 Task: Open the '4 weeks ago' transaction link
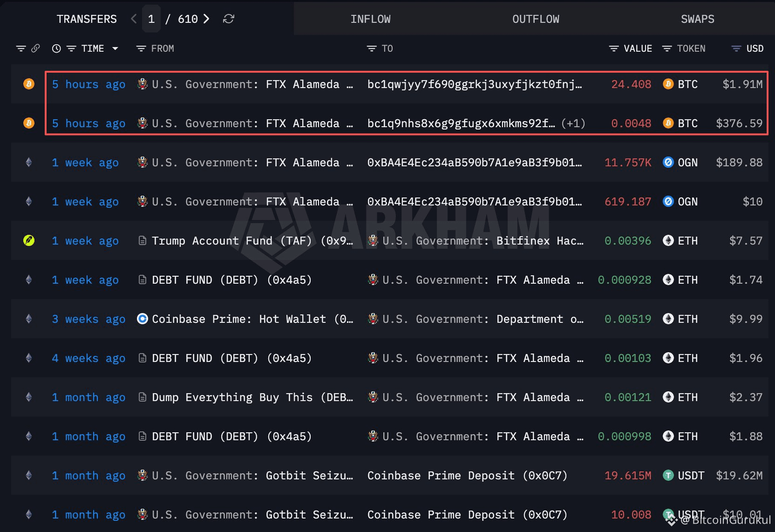click(x=88, y=358)
